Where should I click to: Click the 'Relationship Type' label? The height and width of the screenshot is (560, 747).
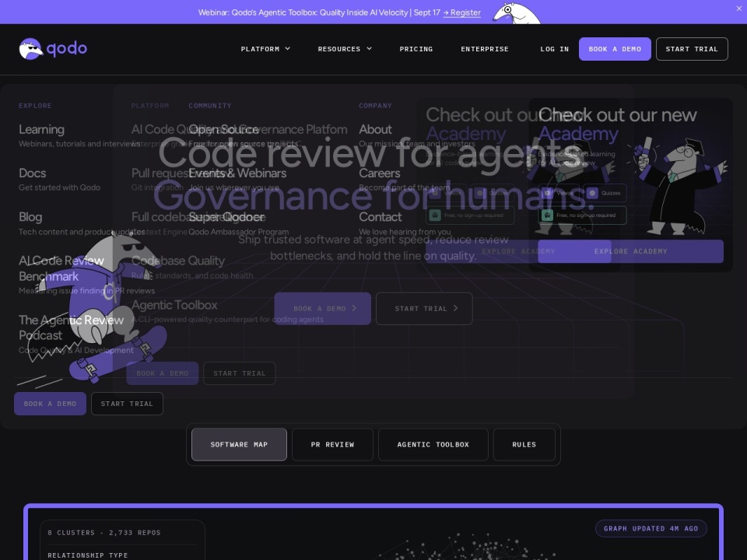point(88,555)
